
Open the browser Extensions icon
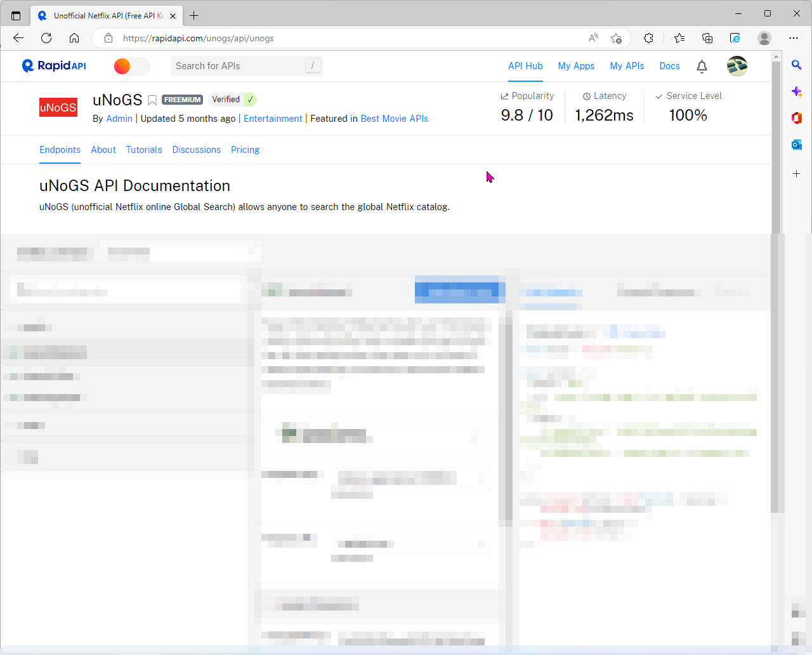pos(648,38)
